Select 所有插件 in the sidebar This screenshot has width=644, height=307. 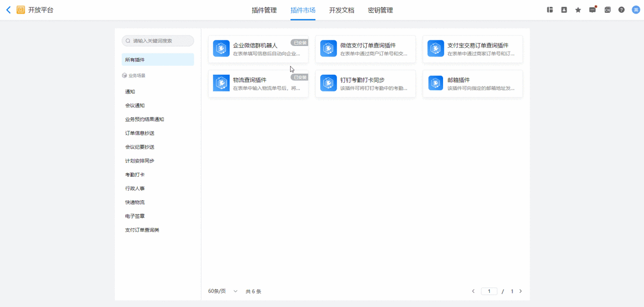158,60
